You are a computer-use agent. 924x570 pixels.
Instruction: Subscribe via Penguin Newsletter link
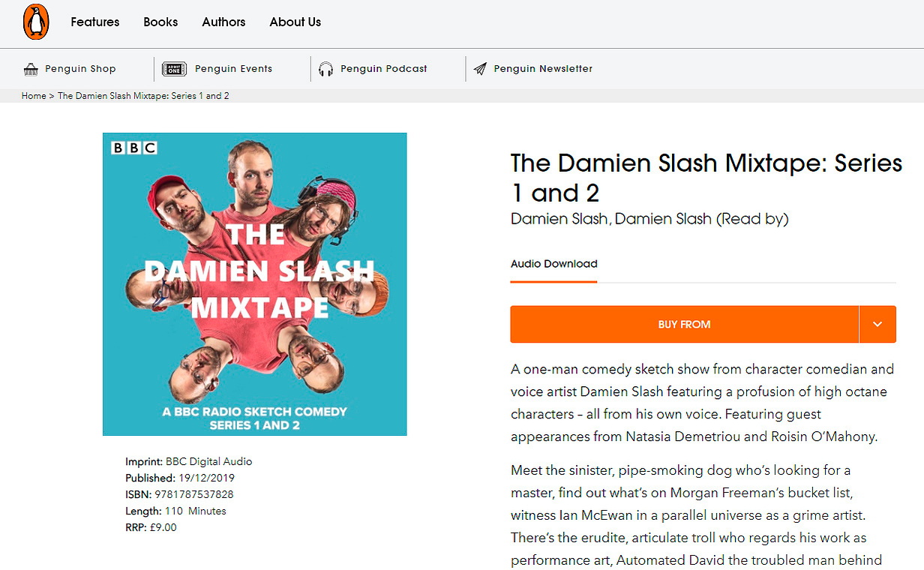pos(543,69)
